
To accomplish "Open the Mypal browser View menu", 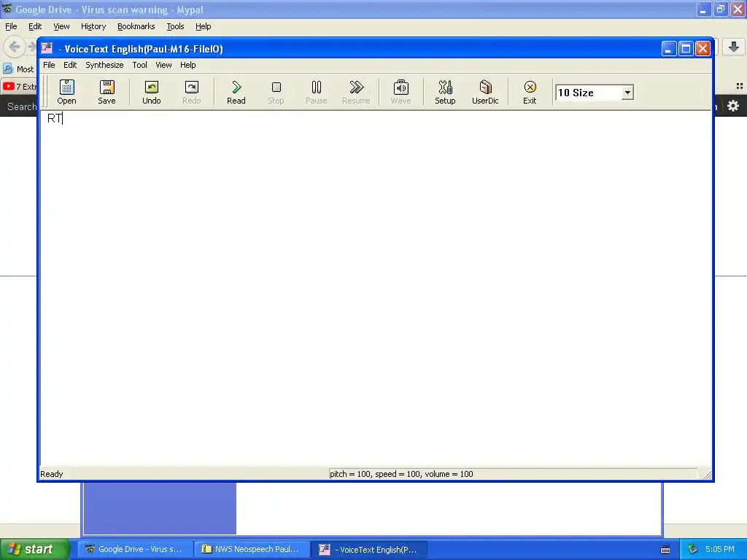I will pyautogui.click(x=61, y=26).
